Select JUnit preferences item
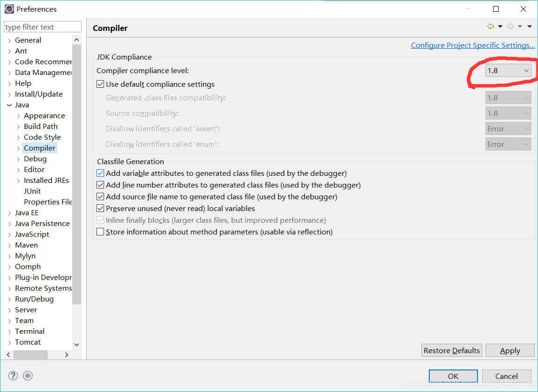 pos(32,191)
